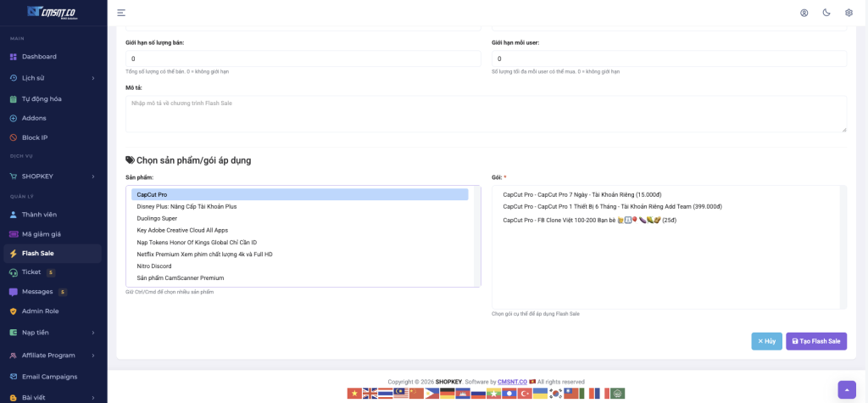
Task: Select Duolingo Super in product list
Action: tap(158, 218)
